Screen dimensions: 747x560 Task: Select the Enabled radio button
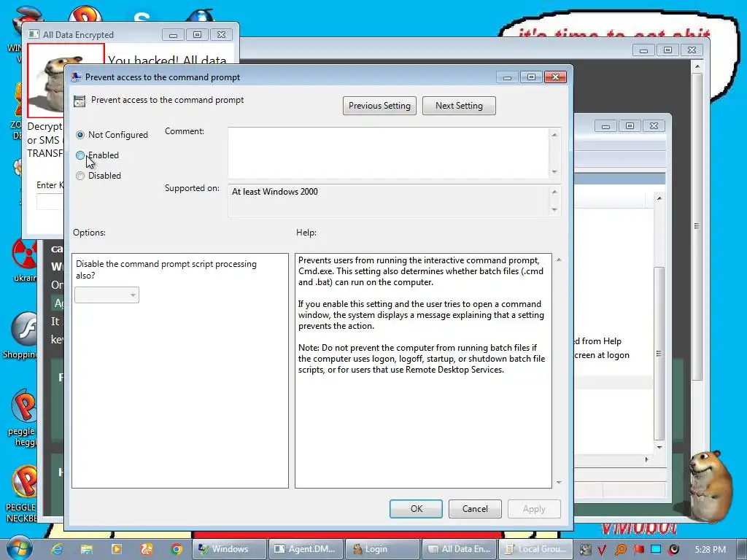(x=80, y=155)
